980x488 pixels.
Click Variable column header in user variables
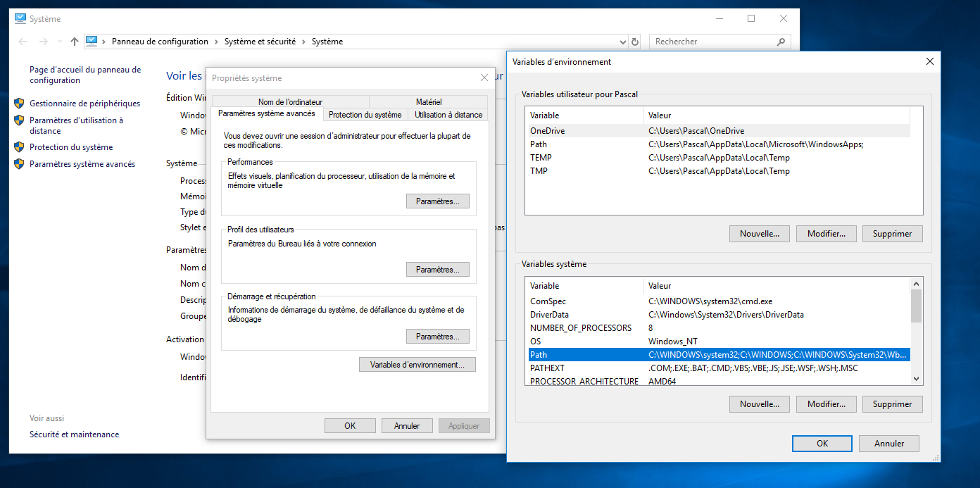click(x=585, y=115)
